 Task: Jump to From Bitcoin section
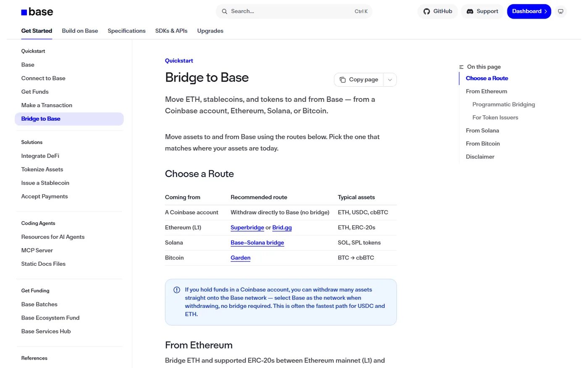coord(483,143)
